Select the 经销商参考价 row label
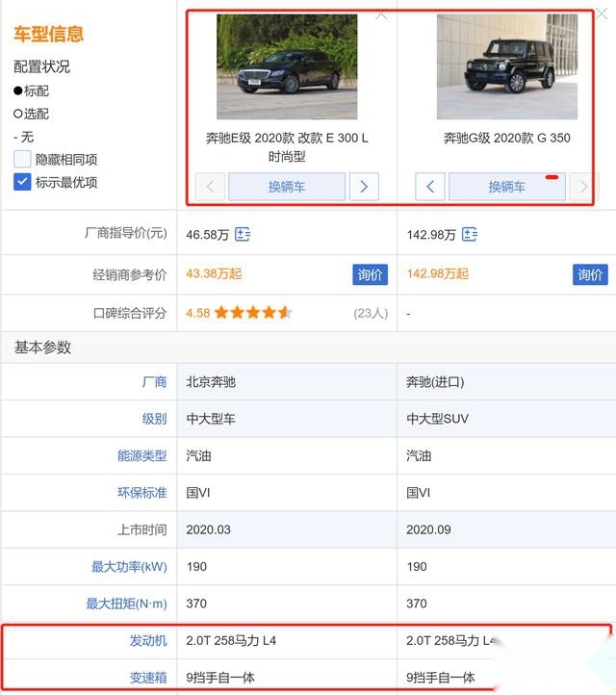The image size is (616, 695). pyautogui.click(x=129, y=274)
